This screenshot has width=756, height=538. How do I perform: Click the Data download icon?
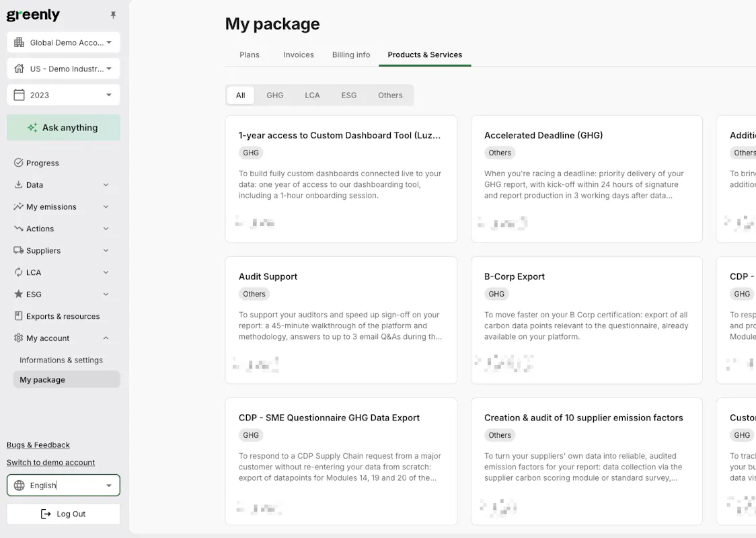click(x=18, y=185)
